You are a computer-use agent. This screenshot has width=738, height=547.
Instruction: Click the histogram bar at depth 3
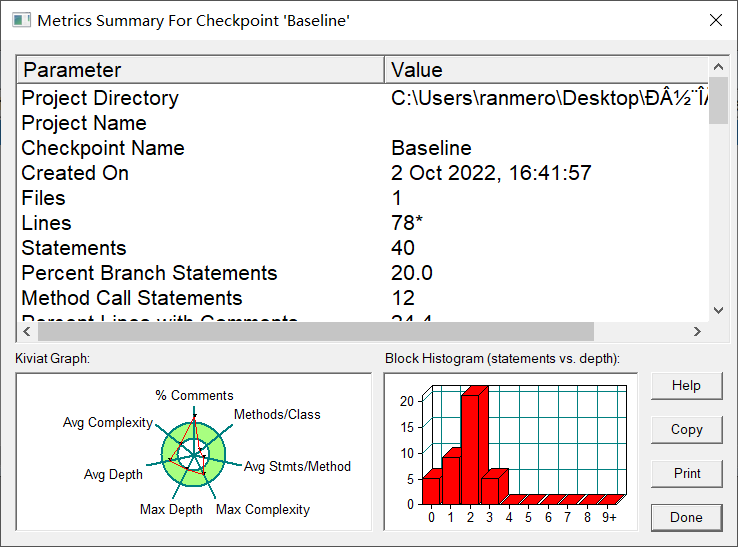pyautogui.click(x=491, y=488)
